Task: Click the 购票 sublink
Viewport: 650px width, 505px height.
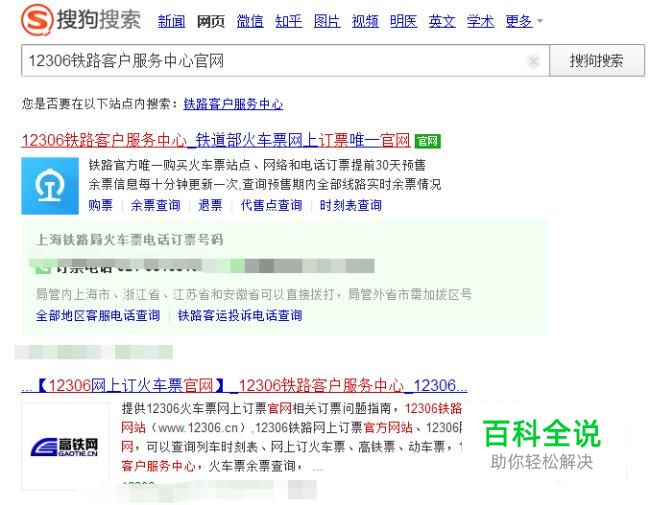Action: [x=100, y=205]
